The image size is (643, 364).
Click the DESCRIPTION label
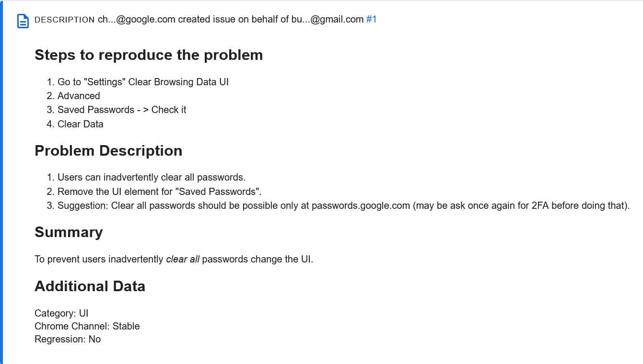point(65,20)
